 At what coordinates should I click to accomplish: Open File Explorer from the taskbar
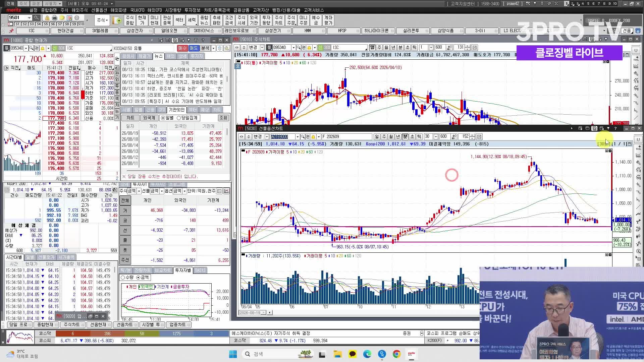click(x=337, y=354)
